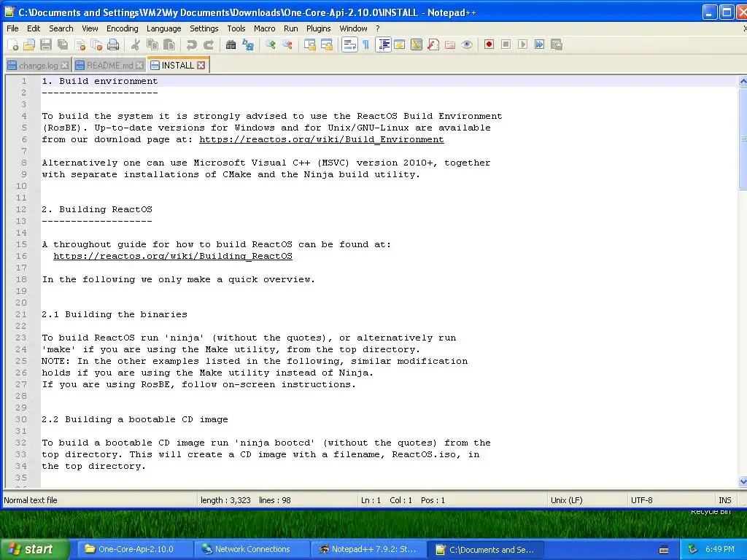Open the Window menu

353,28
